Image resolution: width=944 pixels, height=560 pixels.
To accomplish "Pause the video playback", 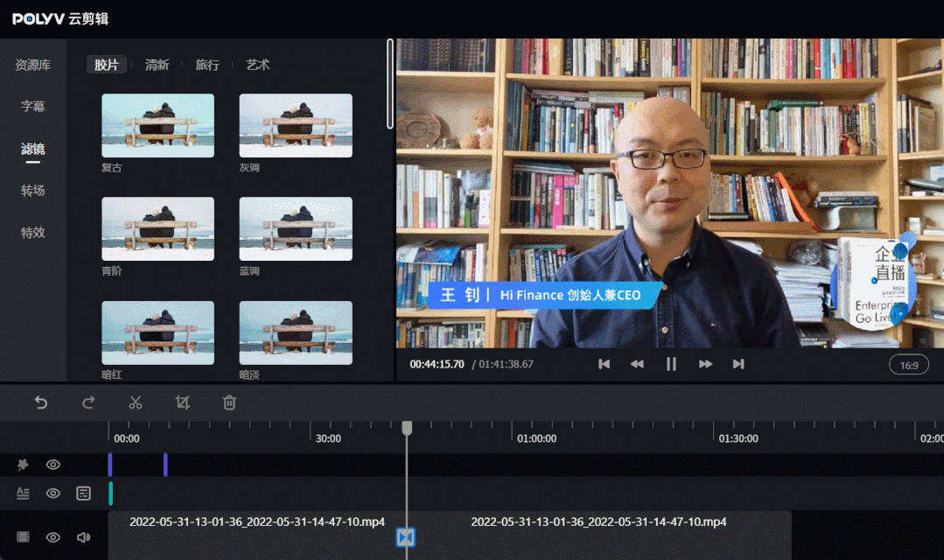I will [x=671, y=364].
